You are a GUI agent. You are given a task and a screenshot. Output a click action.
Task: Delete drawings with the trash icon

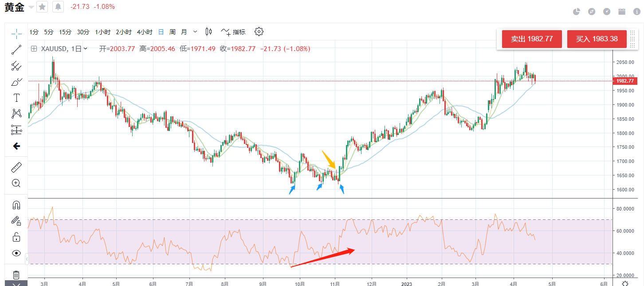tap(16, 275)
